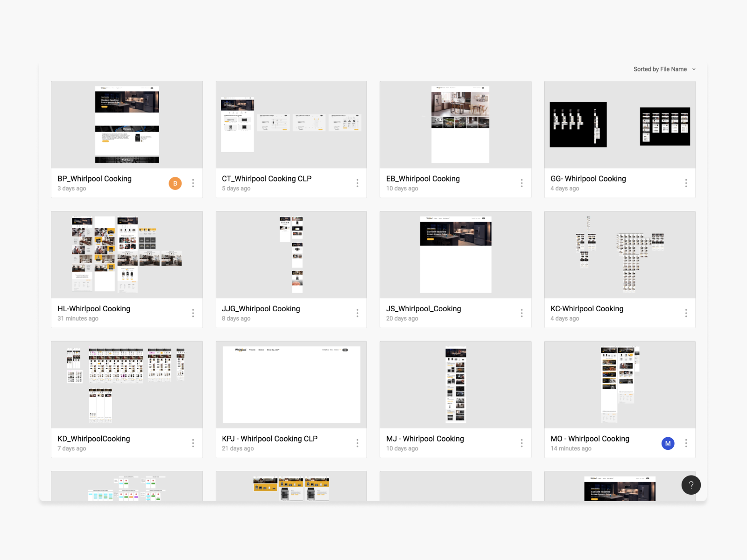Screen dimensions: 747x560
Task: Click the GG- Whirlpool Cooking file name
Action: [x=588, y=179]
